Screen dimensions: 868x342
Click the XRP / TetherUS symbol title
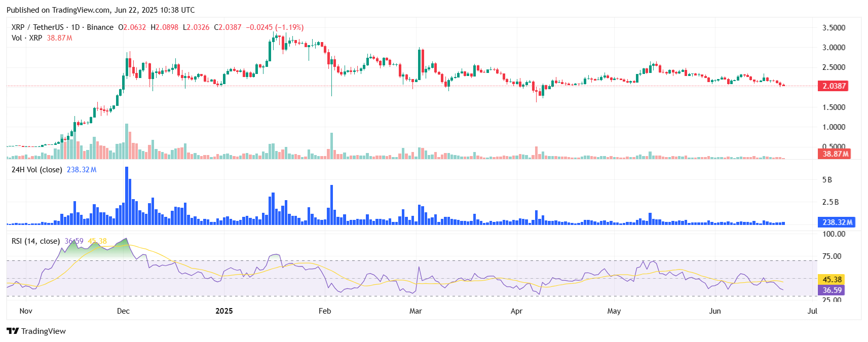(37, 27)
